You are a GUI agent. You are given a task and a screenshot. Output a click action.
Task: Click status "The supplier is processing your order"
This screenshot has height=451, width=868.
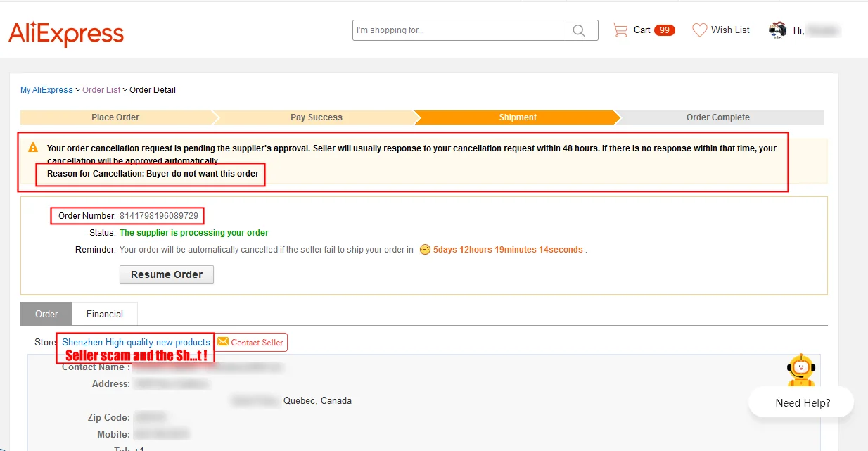[194, 233]
